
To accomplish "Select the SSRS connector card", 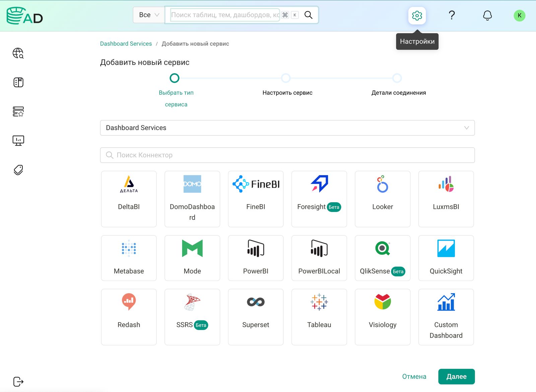I will (x=192, y=317).
